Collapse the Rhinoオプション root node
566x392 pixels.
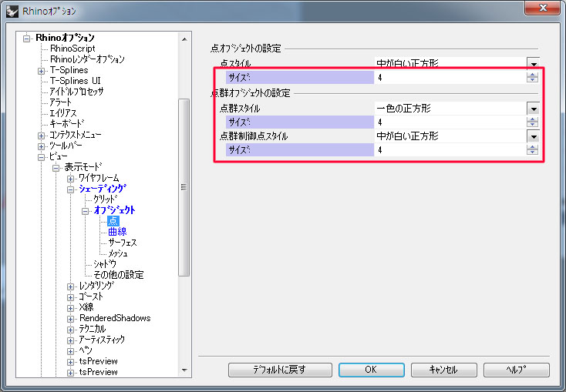(27, 39)
